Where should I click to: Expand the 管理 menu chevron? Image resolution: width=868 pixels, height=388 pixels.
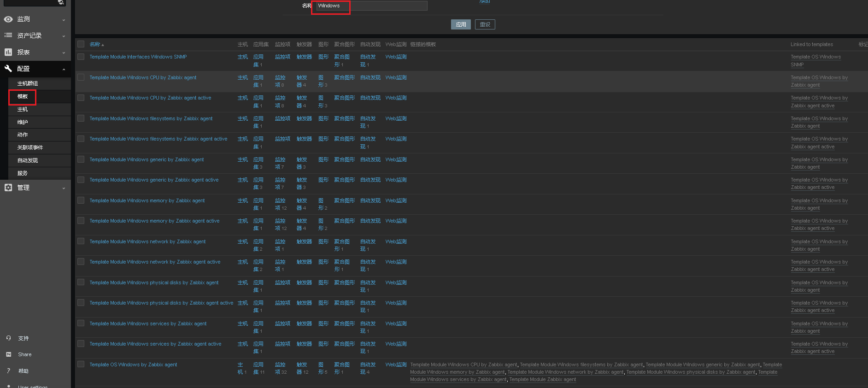64,188
